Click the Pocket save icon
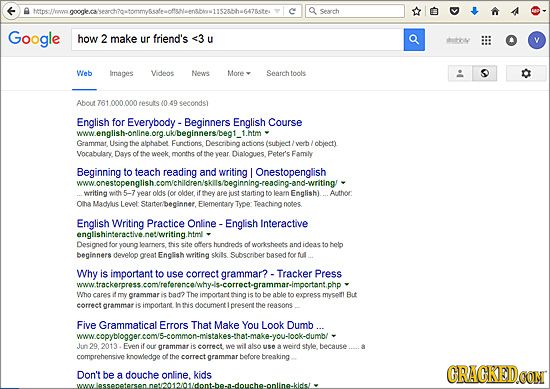Screen dimensions: 550x389 point(455,11)
